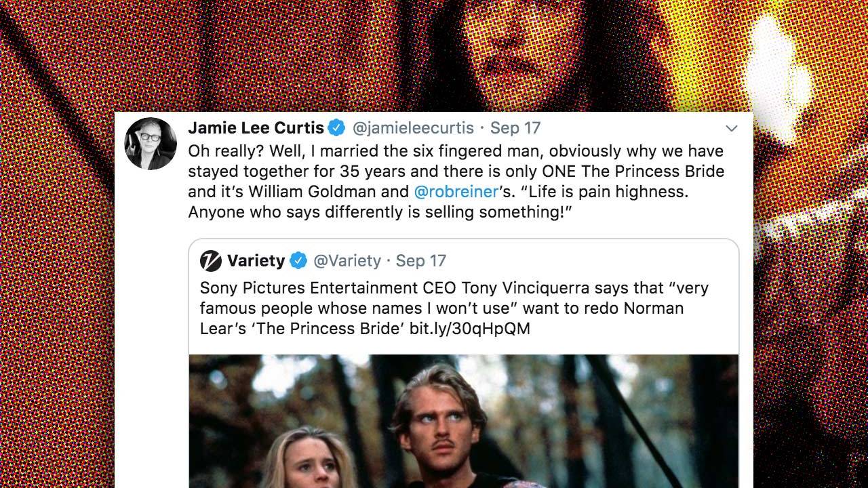Open the Princess Bride photo in the quoted tweet
This screenshot has width=868, height=488.
click(464, 420)
